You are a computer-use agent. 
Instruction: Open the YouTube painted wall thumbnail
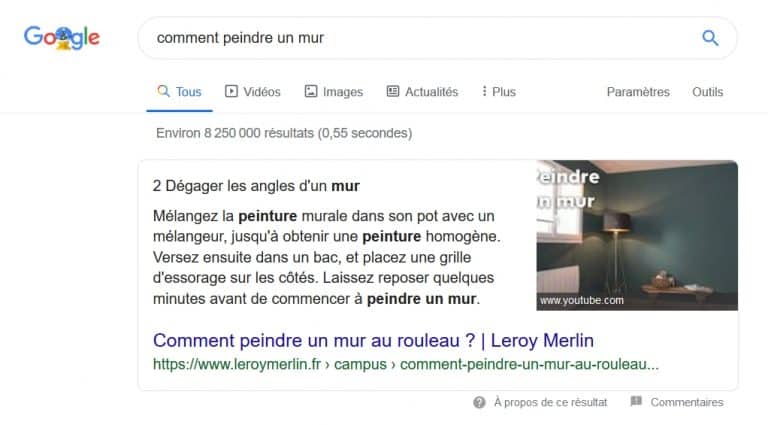coord(637,236)
